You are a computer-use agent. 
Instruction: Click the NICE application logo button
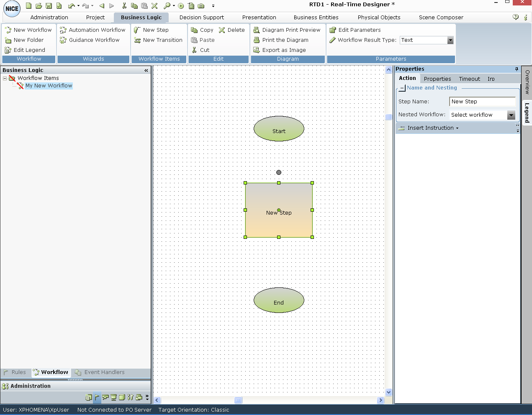12,9
